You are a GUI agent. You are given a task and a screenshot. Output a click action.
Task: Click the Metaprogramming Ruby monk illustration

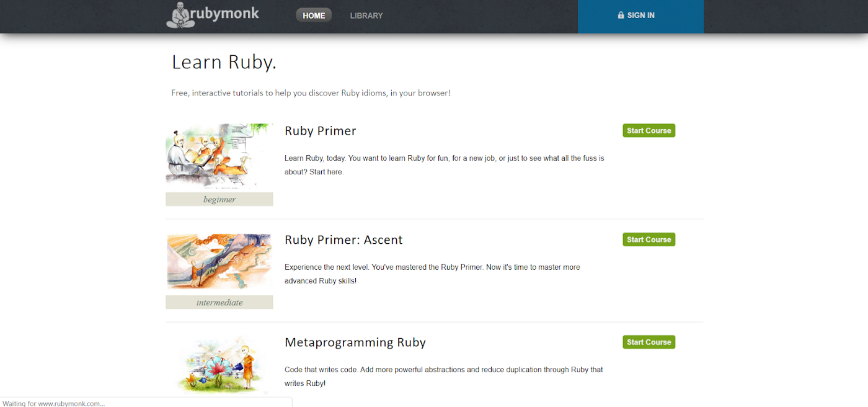coord(219,366)
